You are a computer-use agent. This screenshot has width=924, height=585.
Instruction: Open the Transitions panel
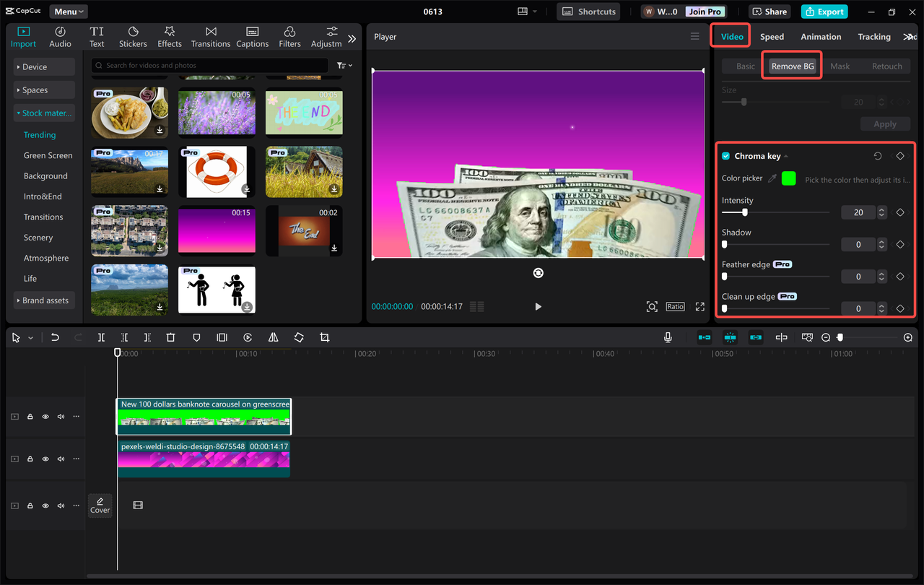coord(210,35)
